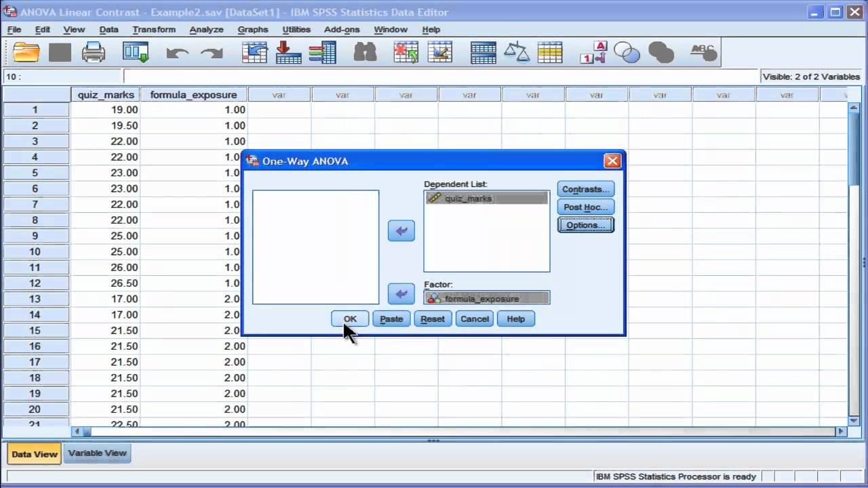This screenshot has height=488, width=868.
Task: Open the Utilities menu
Action: point(296,30)
